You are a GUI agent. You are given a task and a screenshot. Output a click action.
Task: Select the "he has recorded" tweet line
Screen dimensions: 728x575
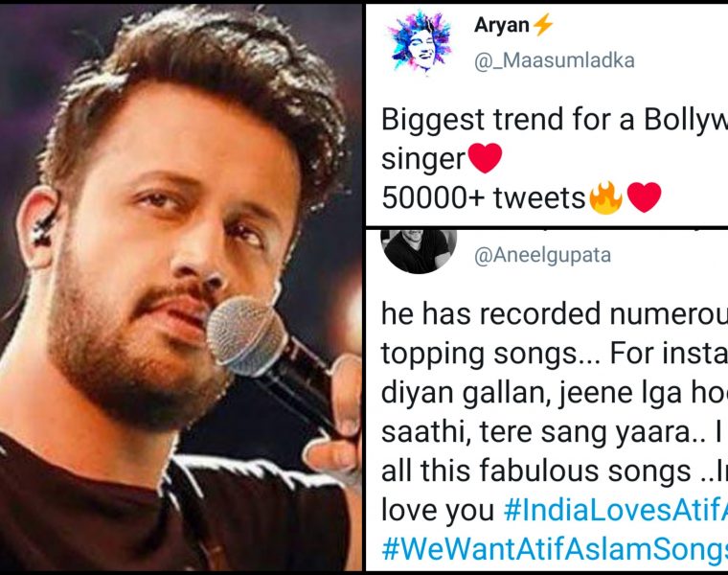coord(555,314)
